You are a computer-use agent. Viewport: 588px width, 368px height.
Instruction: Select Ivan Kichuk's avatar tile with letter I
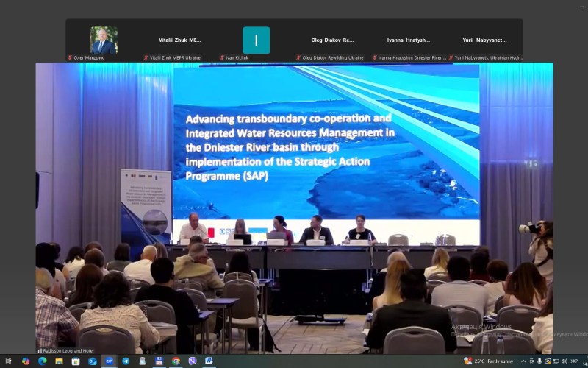(x=256, y=40)
